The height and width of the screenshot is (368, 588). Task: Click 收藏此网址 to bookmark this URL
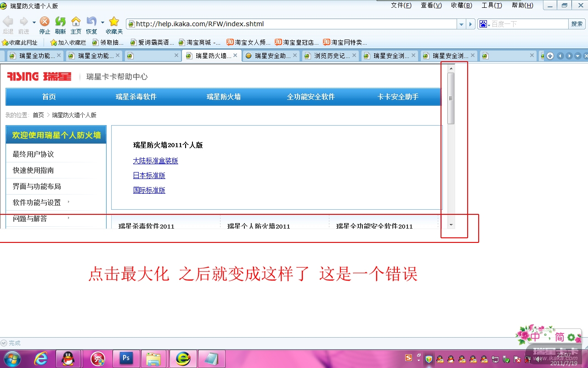[x=20, y=42]
